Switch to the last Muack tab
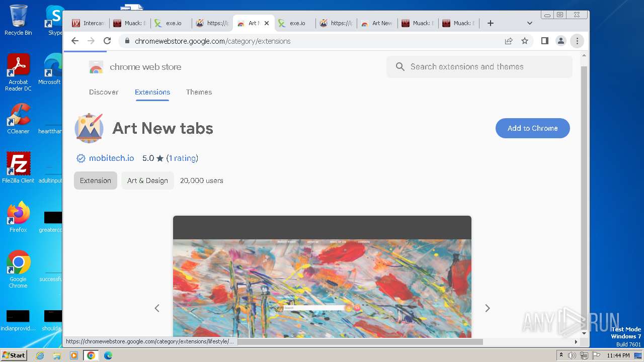The height and width of the screenshot is (362, 644). coord(460,23)
